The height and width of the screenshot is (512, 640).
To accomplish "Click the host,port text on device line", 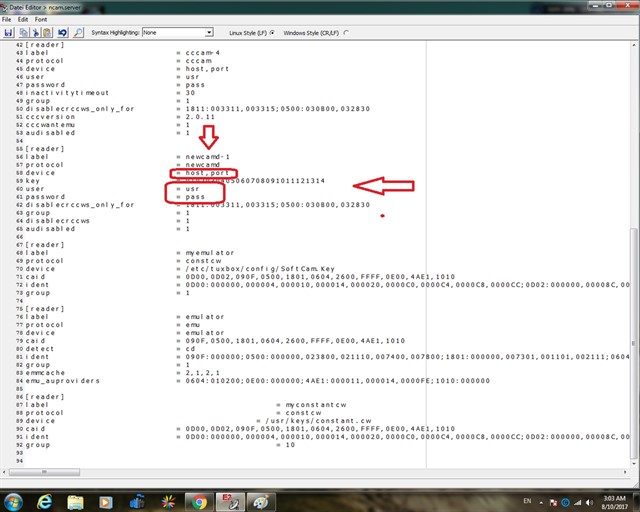I will (203, 171).
